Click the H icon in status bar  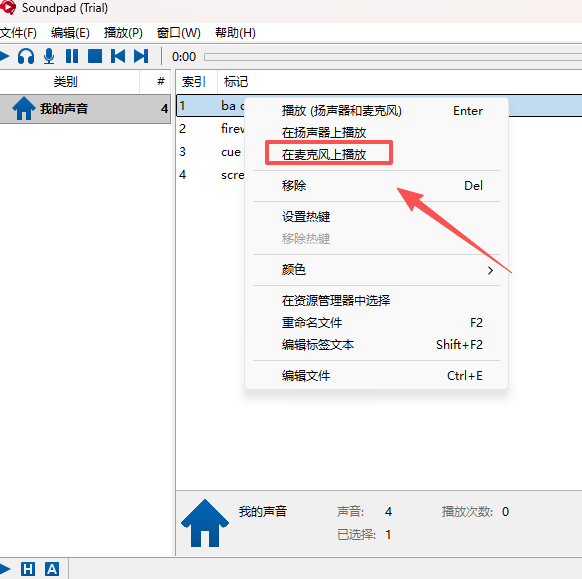click(28, 569)
